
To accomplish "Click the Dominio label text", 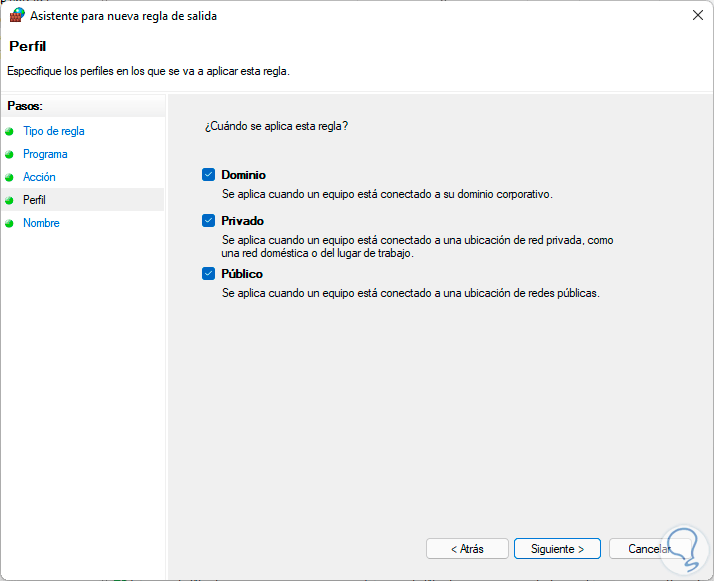I will [243, 175].
